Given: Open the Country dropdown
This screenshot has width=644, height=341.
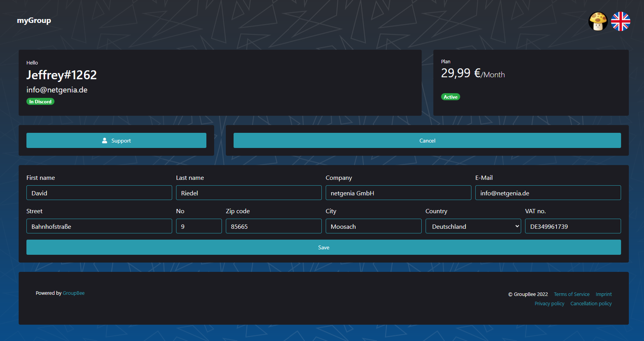Looking at the screenshot, I should 473,226.
